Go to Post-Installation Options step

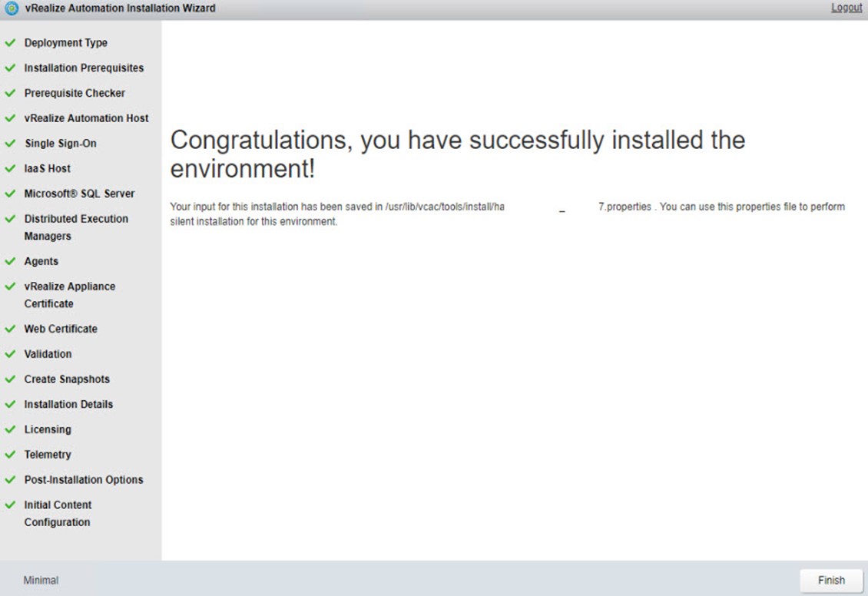pyautogui.click(x=84, y=480)
